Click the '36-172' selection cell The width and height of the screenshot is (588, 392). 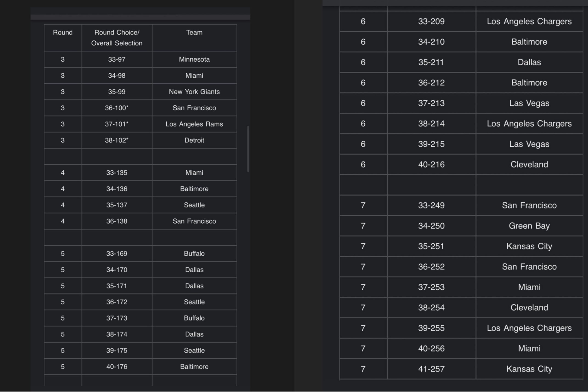click(117, 302)
